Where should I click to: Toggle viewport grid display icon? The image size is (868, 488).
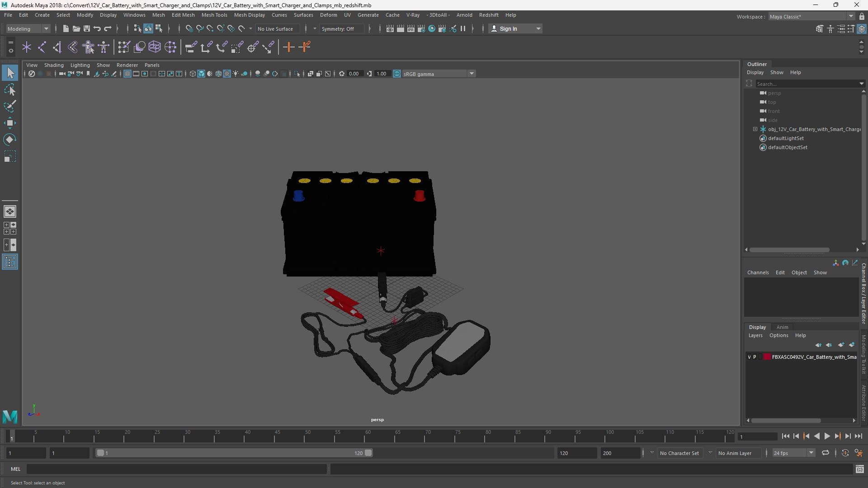pyautogui.click(x=127, y=74)
